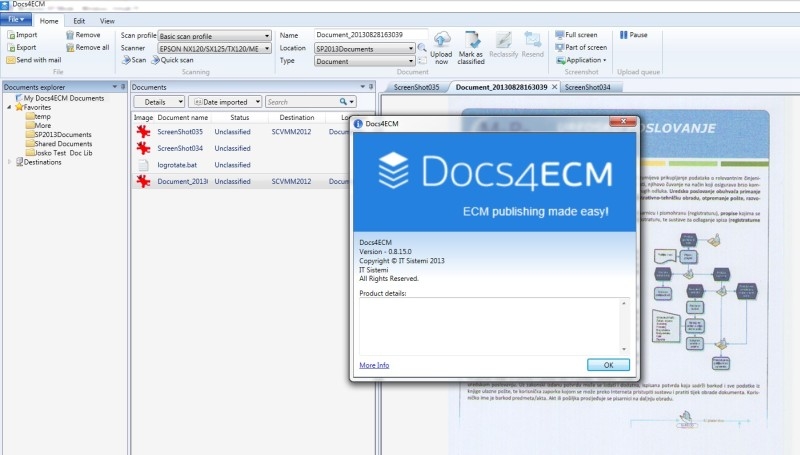Click the Import icon in ribbon
This screenshot has height=455, width=800.
coord(11,35)
